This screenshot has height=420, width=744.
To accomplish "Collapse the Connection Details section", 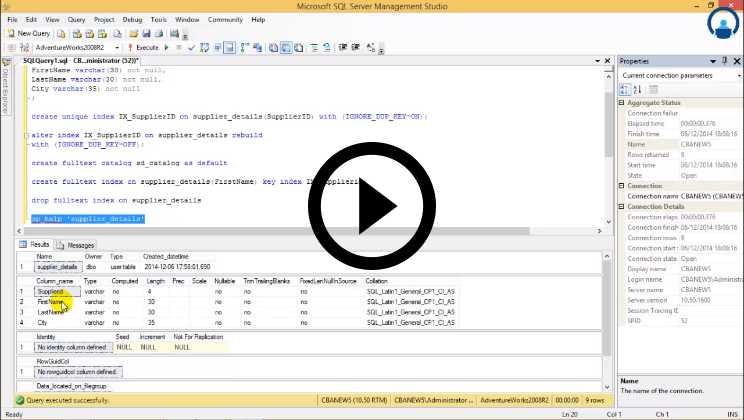I will (622, 206).
